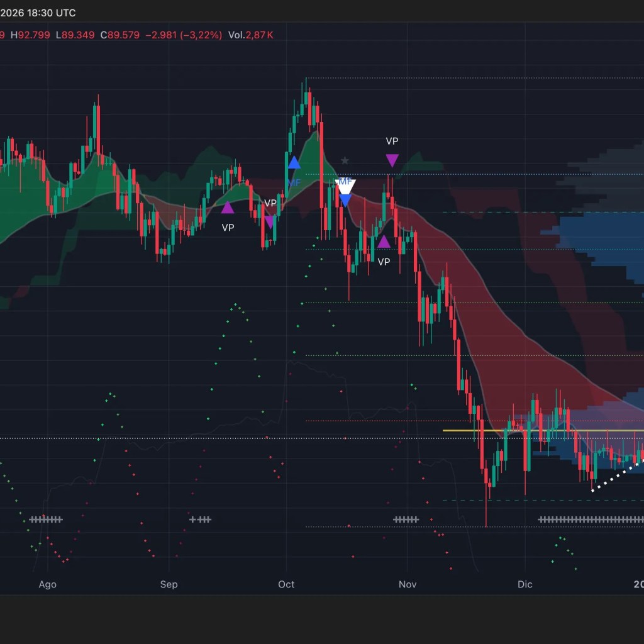Click the white down-triangle MF marker
This screenshot has height=644, width=644.
tap(345, 186)
